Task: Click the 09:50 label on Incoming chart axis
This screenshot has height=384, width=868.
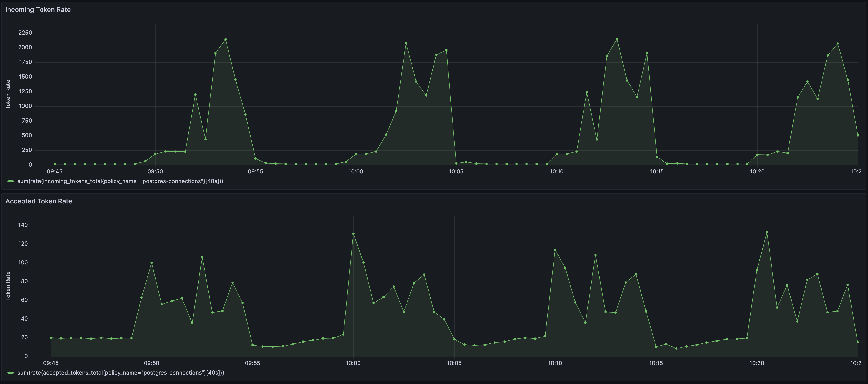Action: point(155,172)
